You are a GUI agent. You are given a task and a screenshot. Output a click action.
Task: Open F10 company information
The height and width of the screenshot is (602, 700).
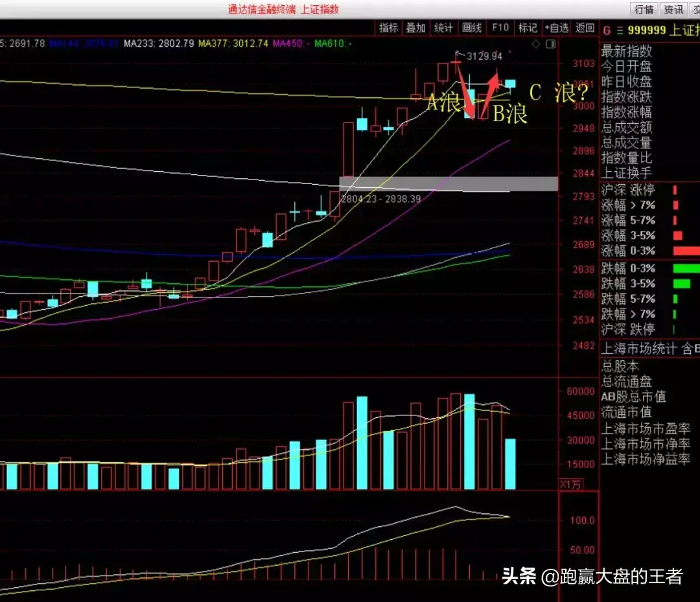click(500, 28)
